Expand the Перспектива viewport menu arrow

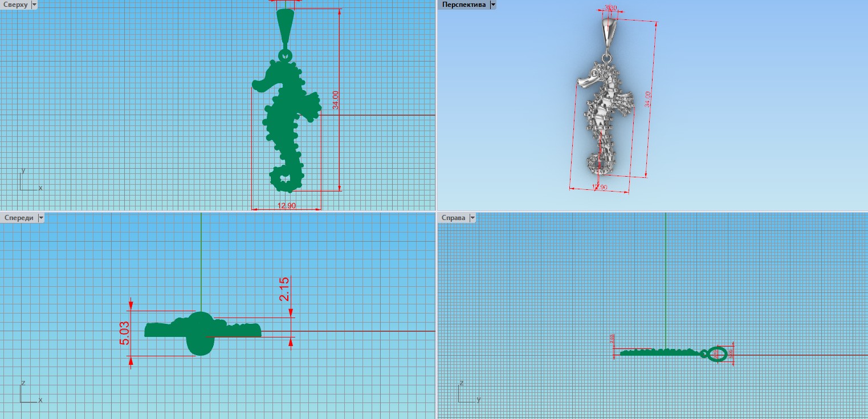click(493, 5)
